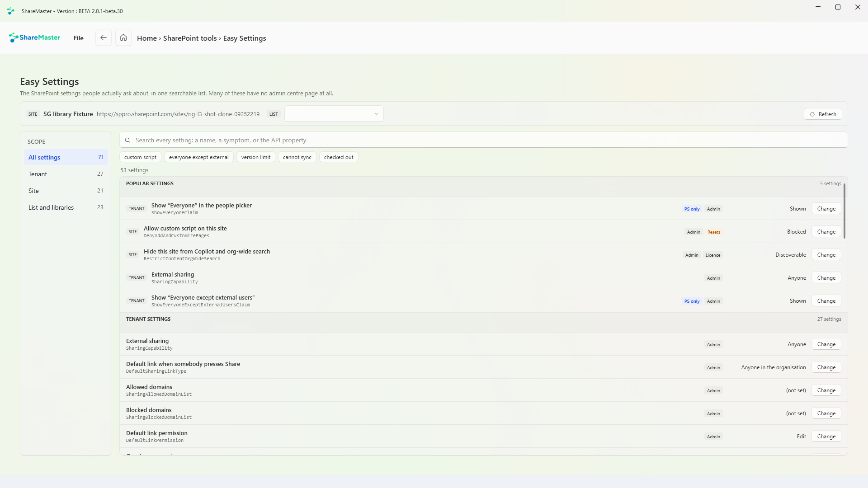
Task: Click the home icon button
Action: (x=123, y=38)
